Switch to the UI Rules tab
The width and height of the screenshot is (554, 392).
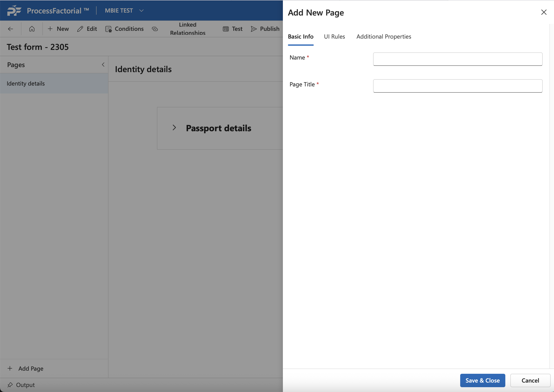(334, 37)
